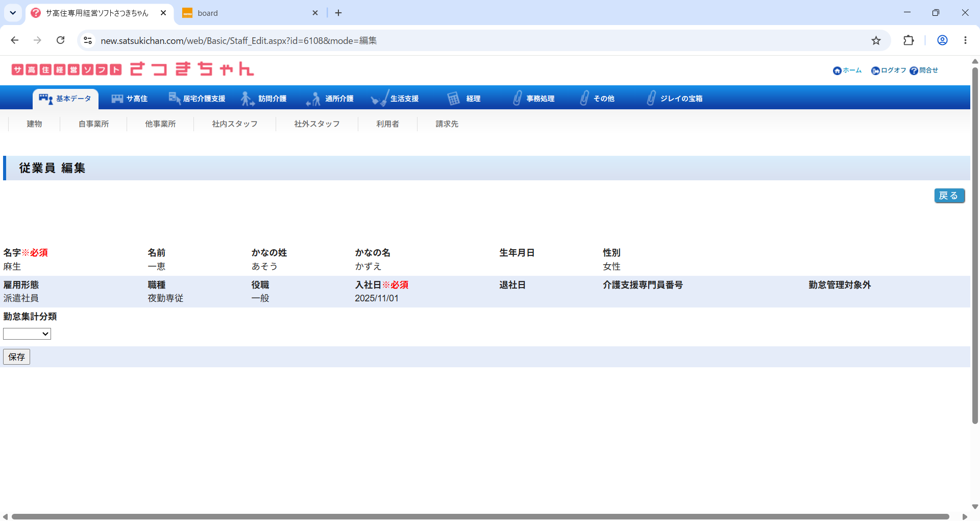
Task: Go to the 他事業所 submenu
Action: [160, 124]
